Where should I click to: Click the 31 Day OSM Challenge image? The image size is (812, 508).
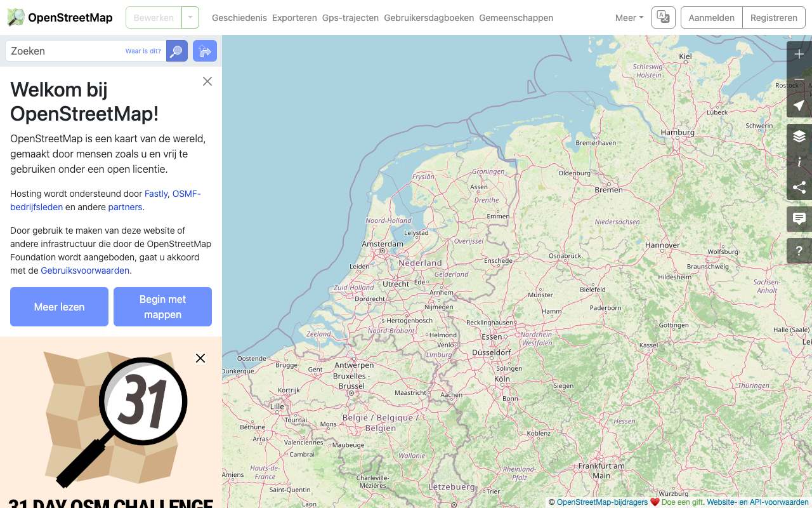click(x=111, y=422)
